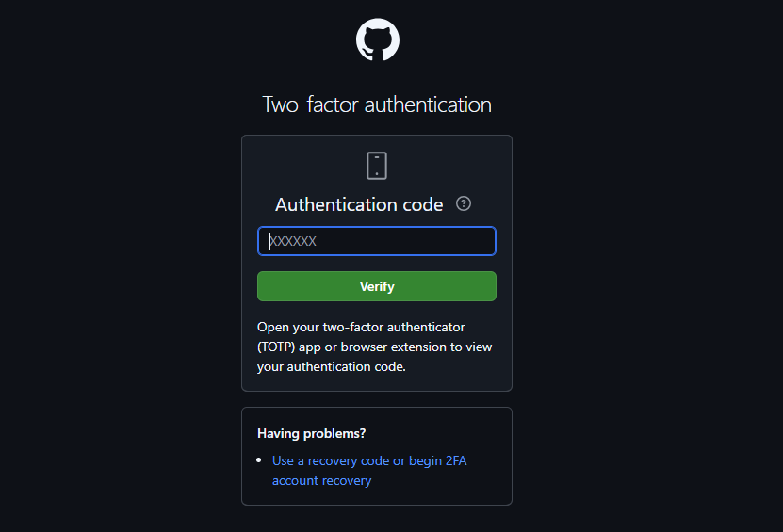Click the "Authentication code" heading text

click(359, 204)
